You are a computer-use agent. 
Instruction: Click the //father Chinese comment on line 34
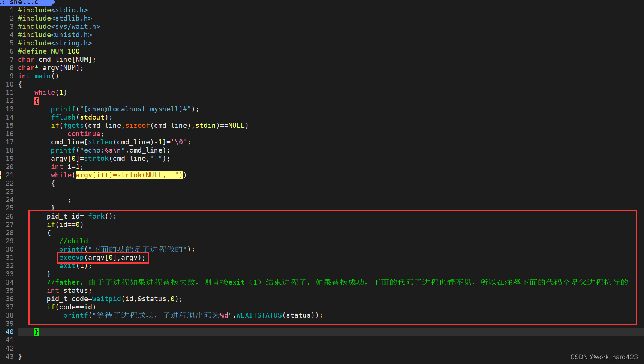(150, 282)
